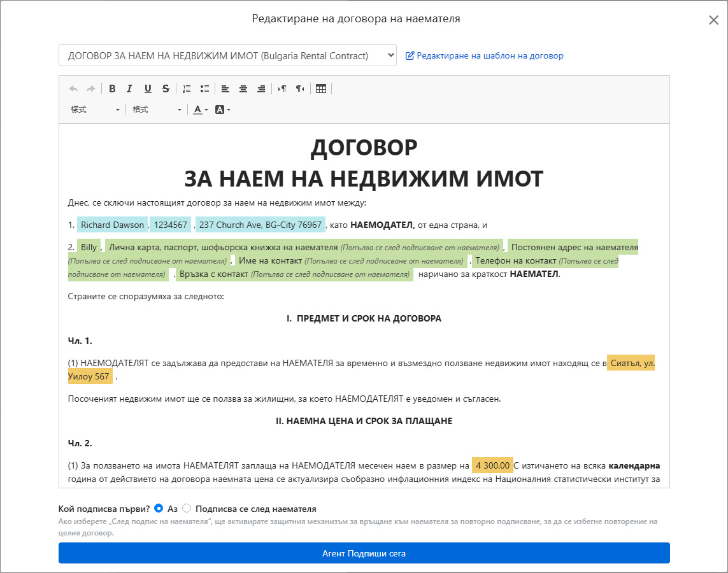Click the 'Чл. 2.' article label
728x573 pixels.
click(80, 444)
